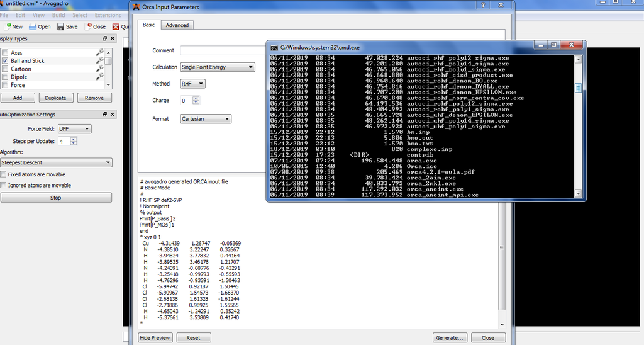The height and width of the screenshot is (345, 644).
Task: Toggle Ignored atoms are movable checkbox
Action: coord(3,186)
